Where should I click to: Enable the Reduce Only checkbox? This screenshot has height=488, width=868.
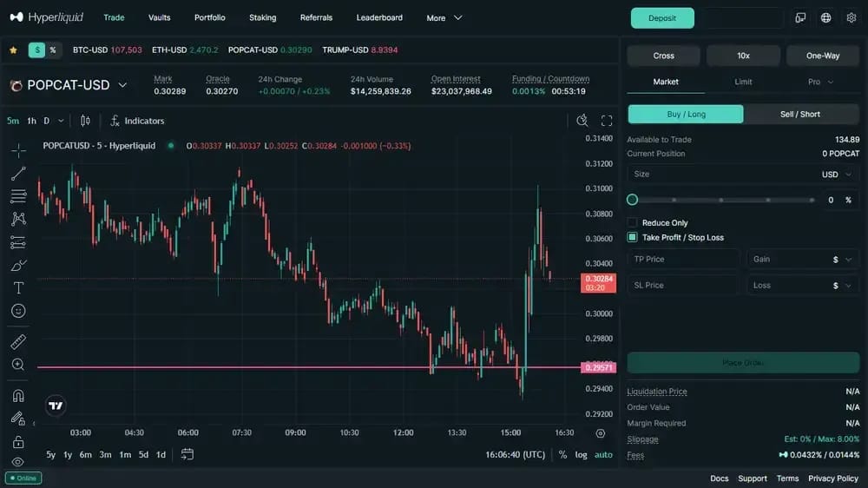(632, 222)
